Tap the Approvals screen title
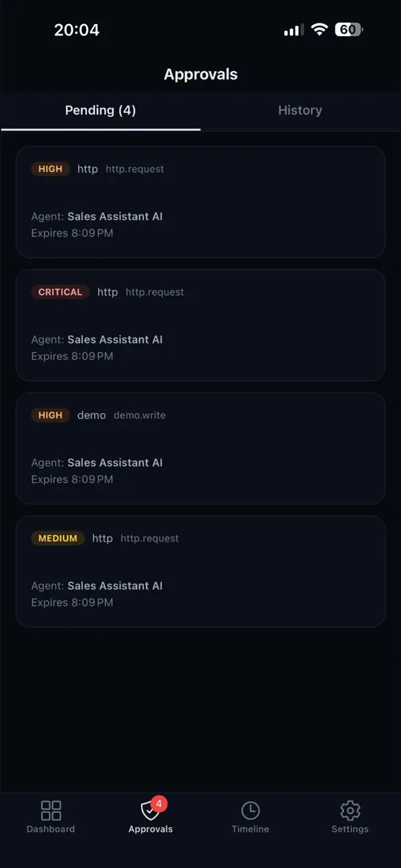Screen dimensions: 401x868 [x=200, y=74]
